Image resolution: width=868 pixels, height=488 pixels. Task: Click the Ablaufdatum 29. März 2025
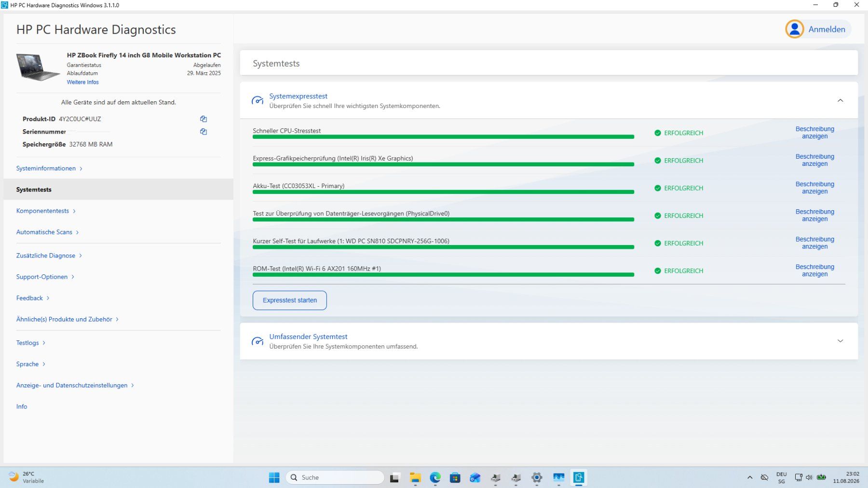(204, 73)
